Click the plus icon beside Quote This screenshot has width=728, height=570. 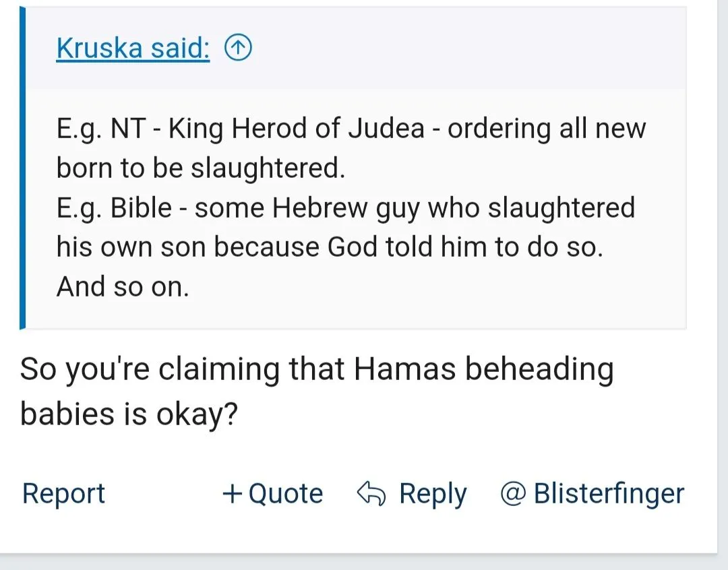[x=232, y=494]
